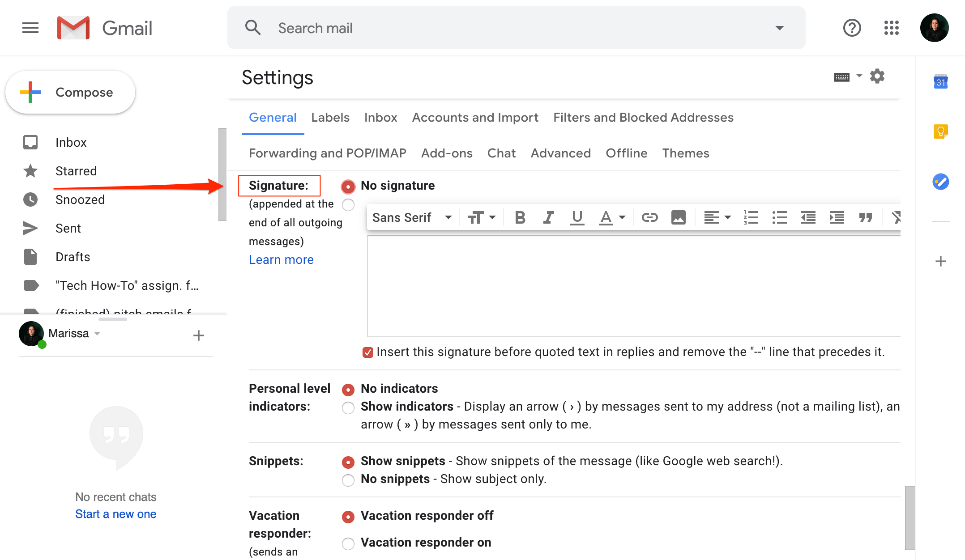Image resolution: width=965 pixels, height=560 pixels.
Task: Click the insert image icon
Action: click(x=678, y=218)
